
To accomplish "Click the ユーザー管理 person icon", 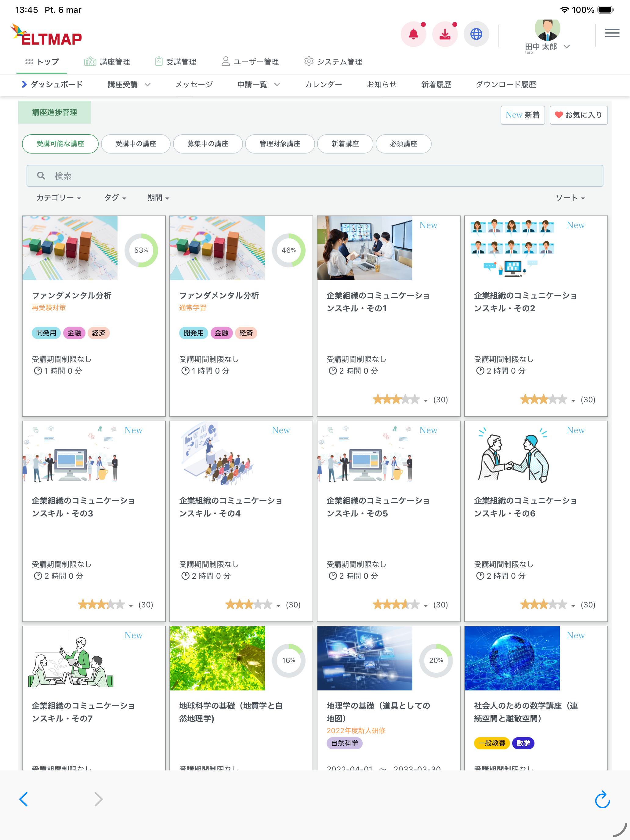I will point(226,62).
